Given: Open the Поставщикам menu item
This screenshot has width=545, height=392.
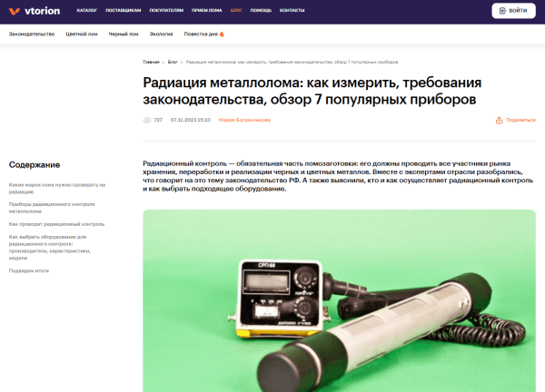Looking at the screenshot, I should (124, 10).
